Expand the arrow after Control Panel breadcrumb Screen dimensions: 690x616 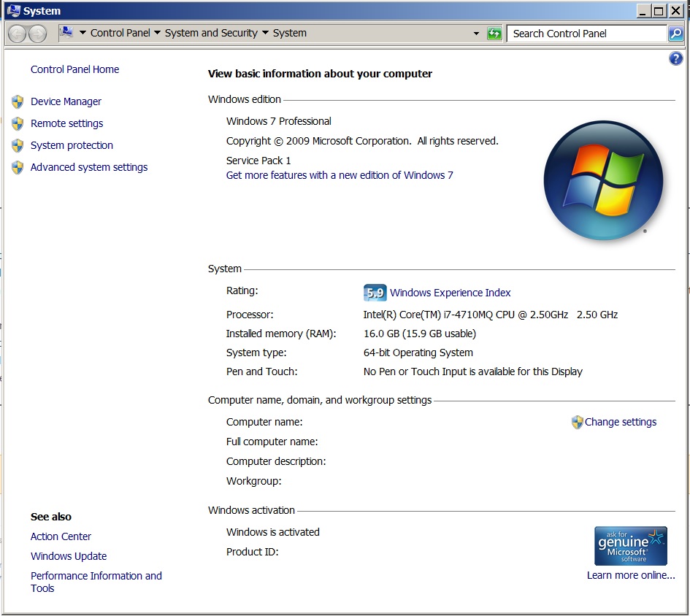[157, 33]
